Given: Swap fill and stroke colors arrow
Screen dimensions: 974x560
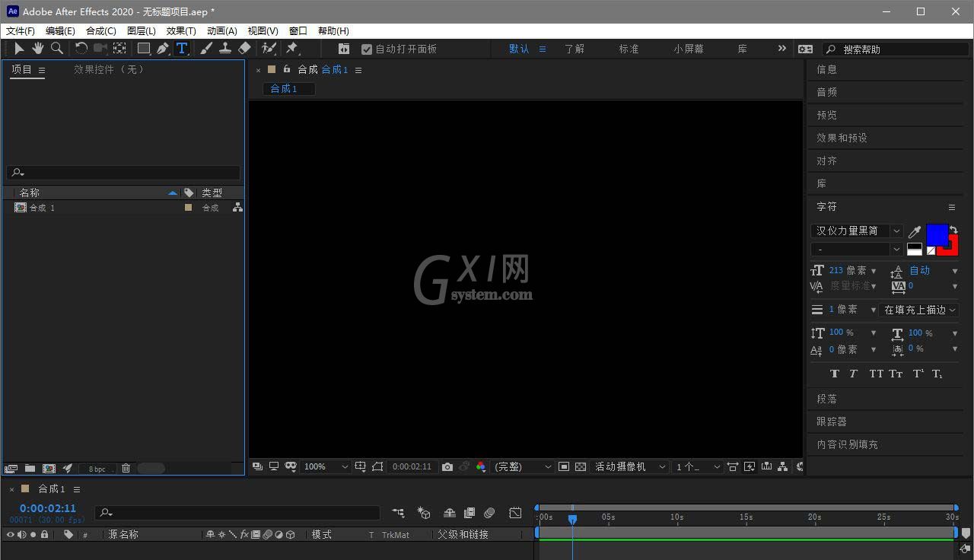Looking at the screenshot, I should [x=953, y=229].
